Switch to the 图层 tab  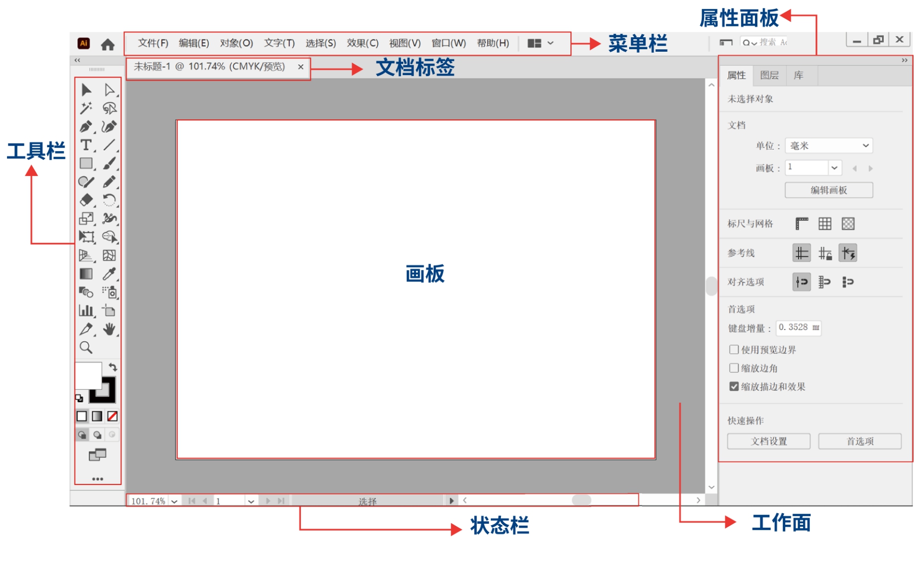pos(769,75)
